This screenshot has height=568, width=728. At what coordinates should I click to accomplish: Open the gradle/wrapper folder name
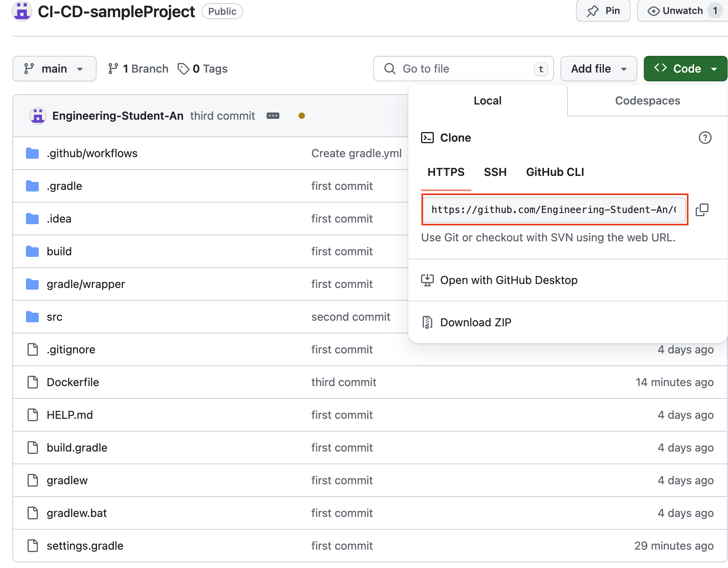click(86, 284)
